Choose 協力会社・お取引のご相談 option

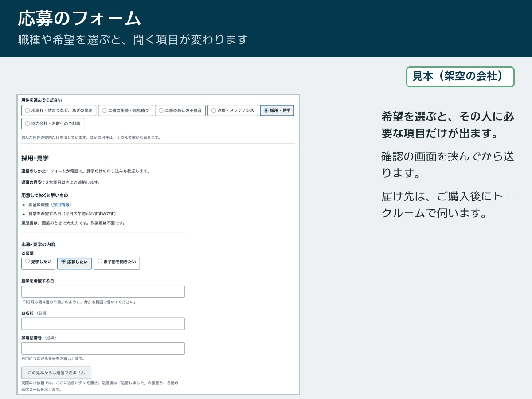[x=53, y=124]
